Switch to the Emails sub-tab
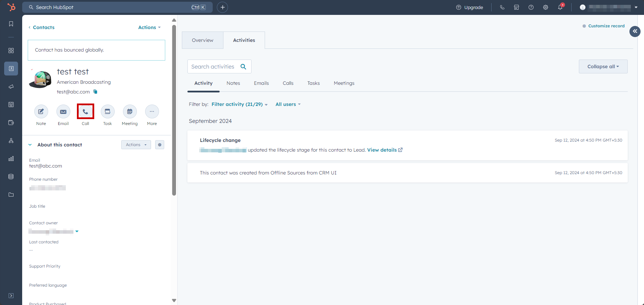 tap(261, 83)
